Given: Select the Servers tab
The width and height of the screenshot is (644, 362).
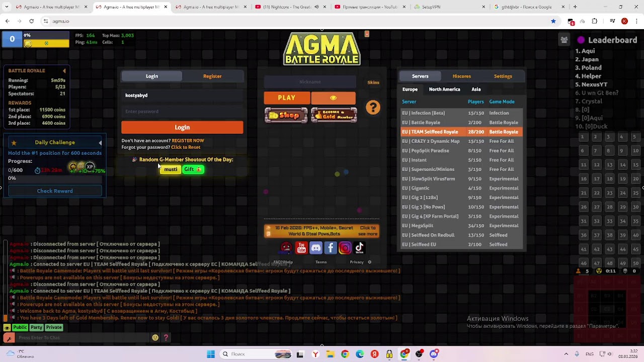Looking at the screenshot, I should coord(420,76).
